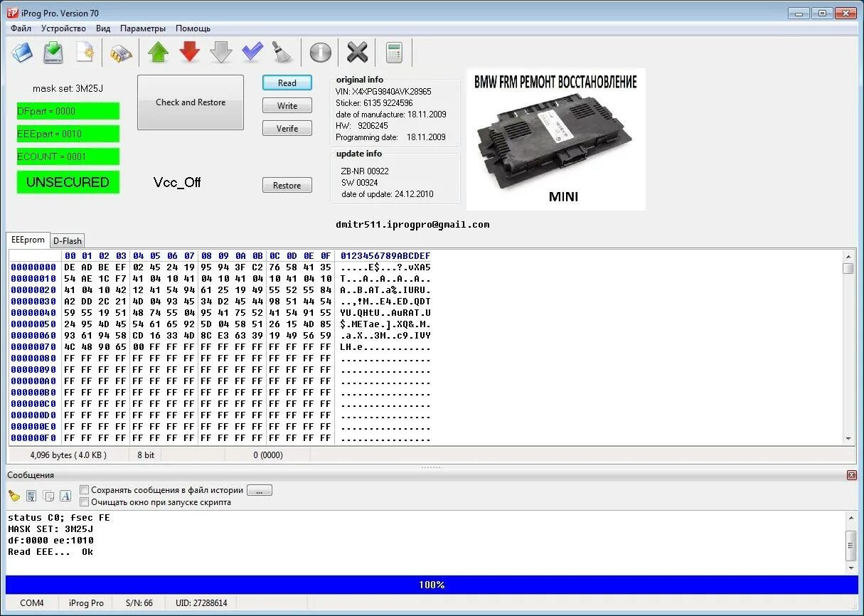Open the calculator icon in toolbar
Screen dimensions: 864x616
394,52
